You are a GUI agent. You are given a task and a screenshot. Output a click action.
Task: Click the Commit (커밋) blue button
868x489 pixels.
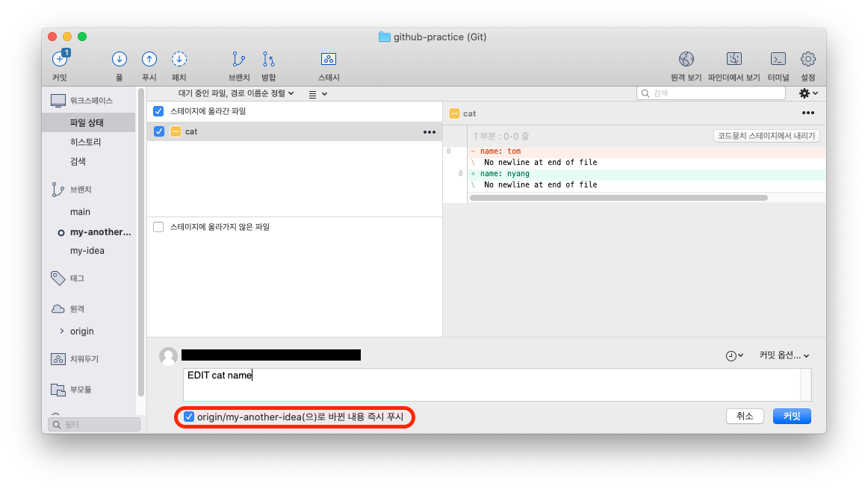click(x=792, y=416)
